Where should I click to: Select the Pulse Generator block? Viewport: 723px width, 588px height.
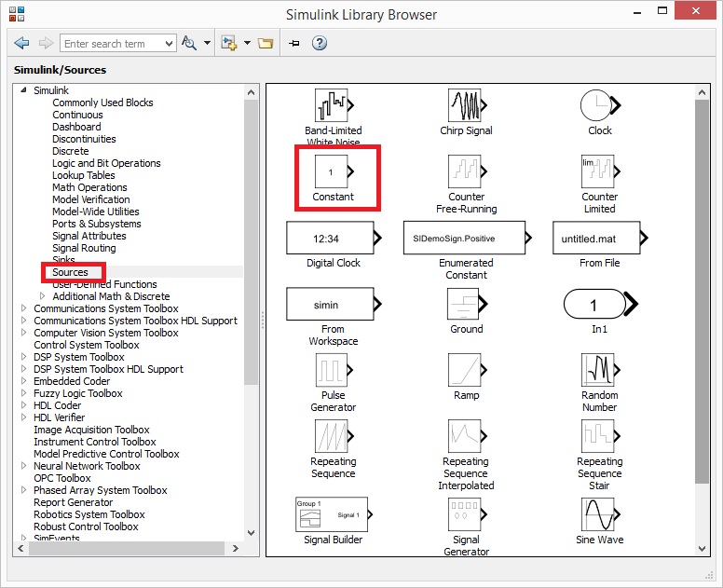tap(334, 370)
